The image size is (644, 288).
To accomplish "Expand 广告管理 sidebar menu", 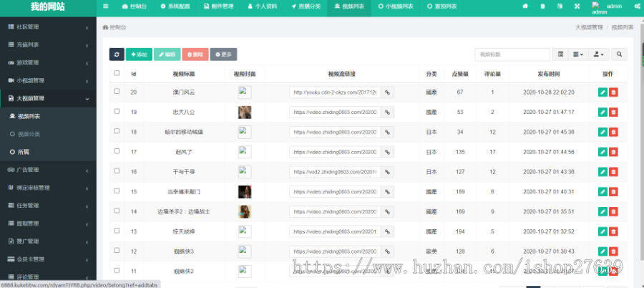I will [x=48, y=170].
